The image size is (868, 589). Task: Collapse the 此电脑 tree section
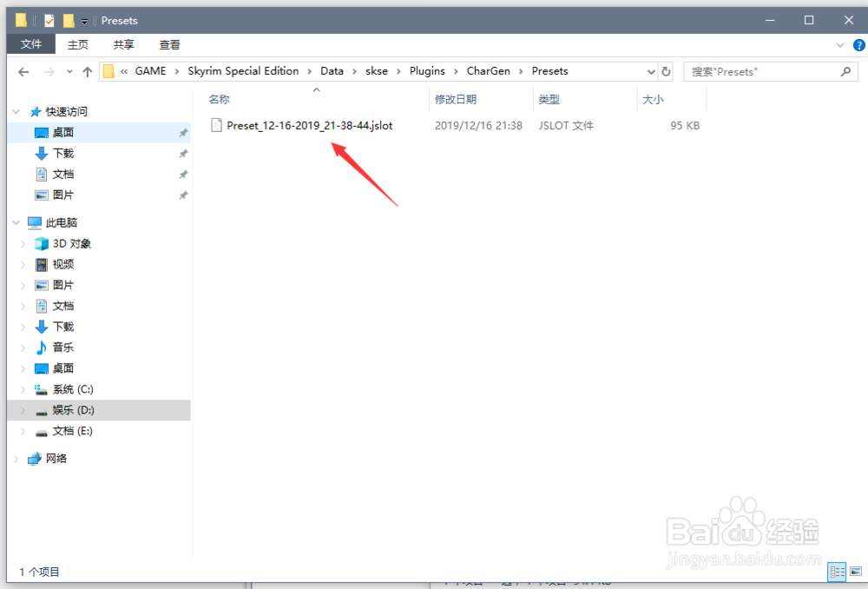coord(16,222)
